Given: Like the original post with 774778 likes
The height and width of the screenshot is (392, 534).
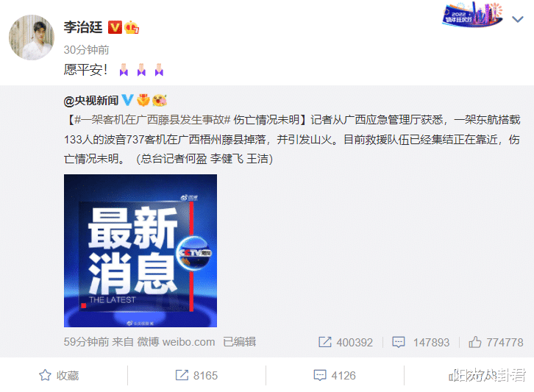Looking at the screenshot, I should coord(475,342).
